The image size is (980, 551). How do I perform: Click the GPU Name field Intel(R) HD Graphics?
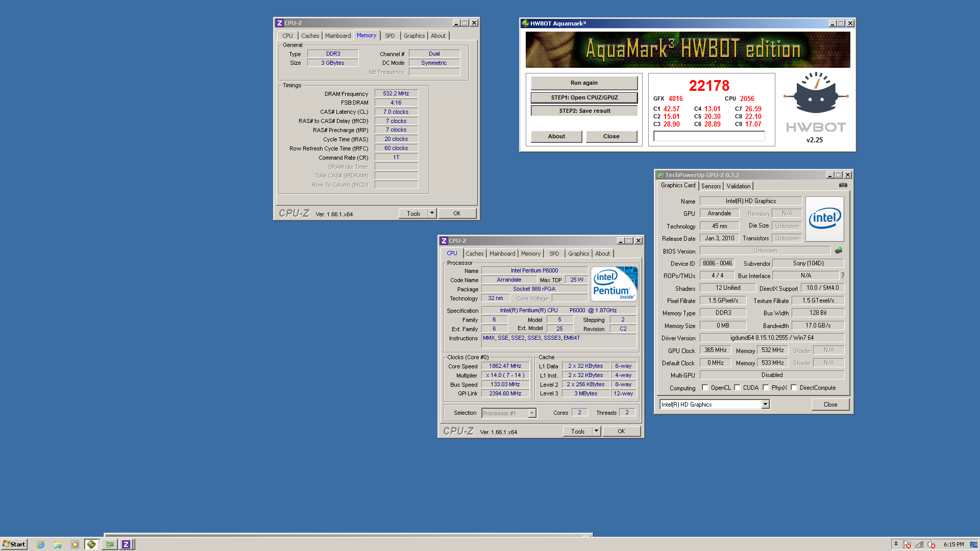click(750, 201)
